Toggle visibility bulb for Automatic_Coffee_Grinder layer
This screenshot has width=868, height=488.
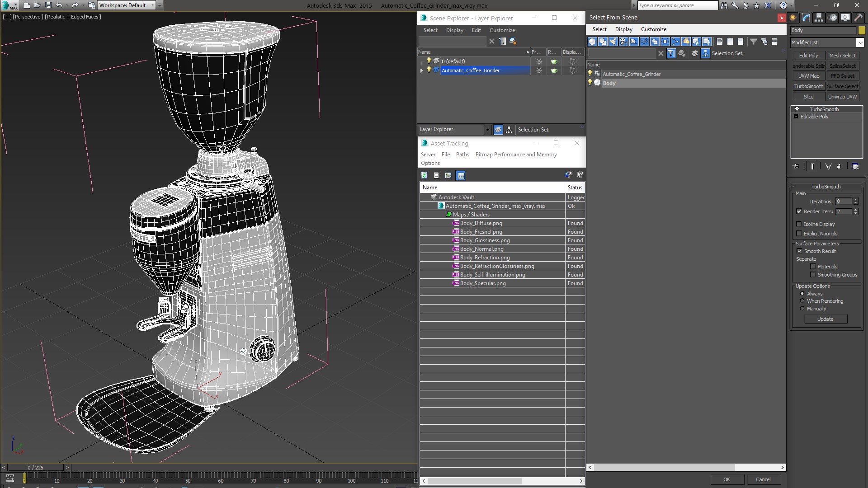(429, 70)
